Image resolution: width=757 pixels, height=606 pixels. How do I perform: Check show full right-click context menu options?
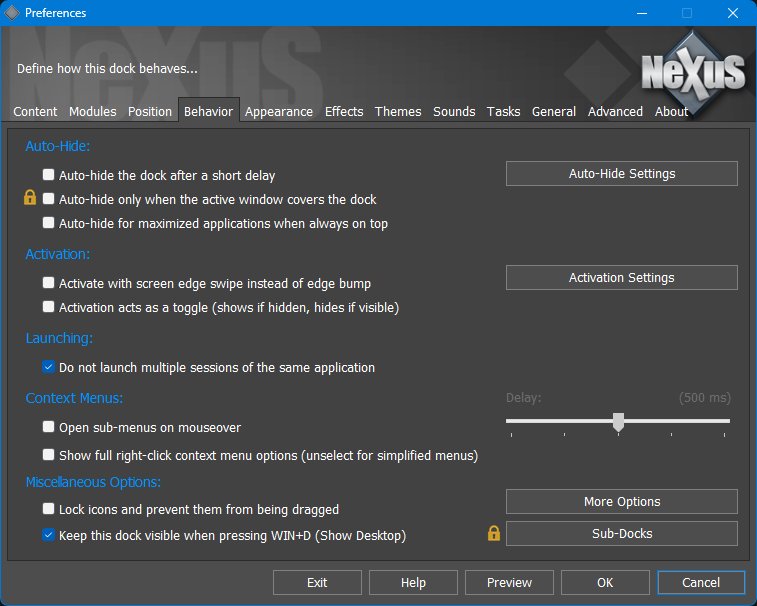coord(48,455)
